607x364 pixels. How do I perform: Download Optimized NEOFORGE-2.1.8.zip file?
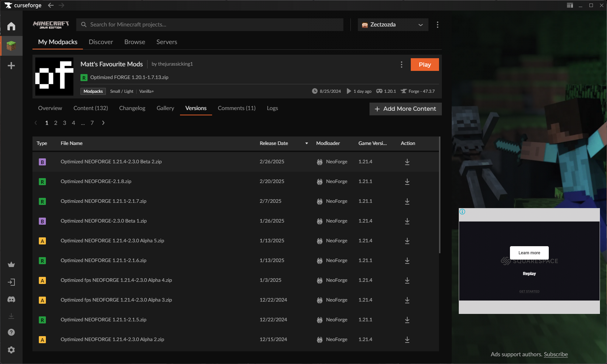pyautogui.click(x=407, y=182)
